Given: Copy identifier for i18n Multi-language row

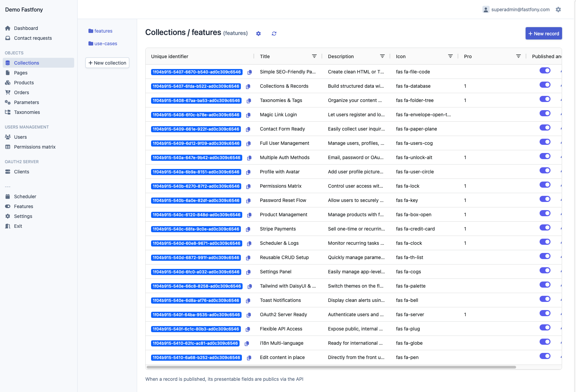Looking at the screenshot, I should point(247,344).
